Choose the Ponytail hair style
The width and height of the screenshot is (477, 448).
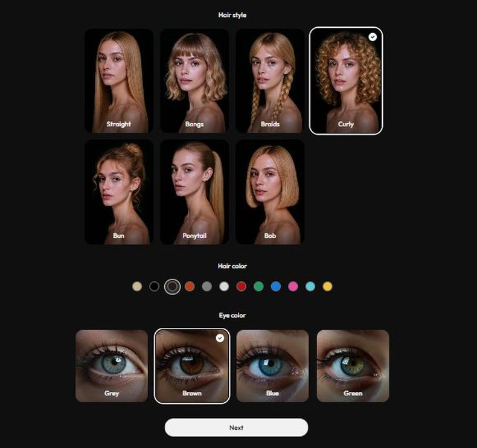(x=194, y=192)
